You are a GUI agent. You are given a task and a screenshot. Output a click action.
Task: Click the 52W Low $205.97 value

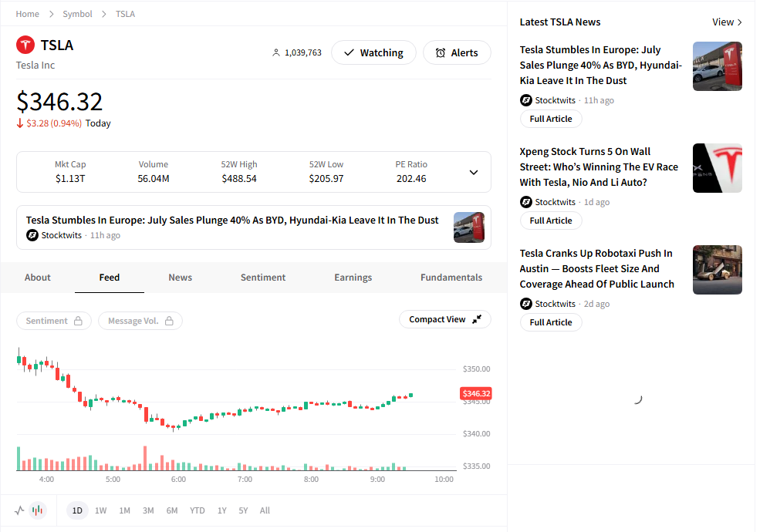click(x=326, y=179)
